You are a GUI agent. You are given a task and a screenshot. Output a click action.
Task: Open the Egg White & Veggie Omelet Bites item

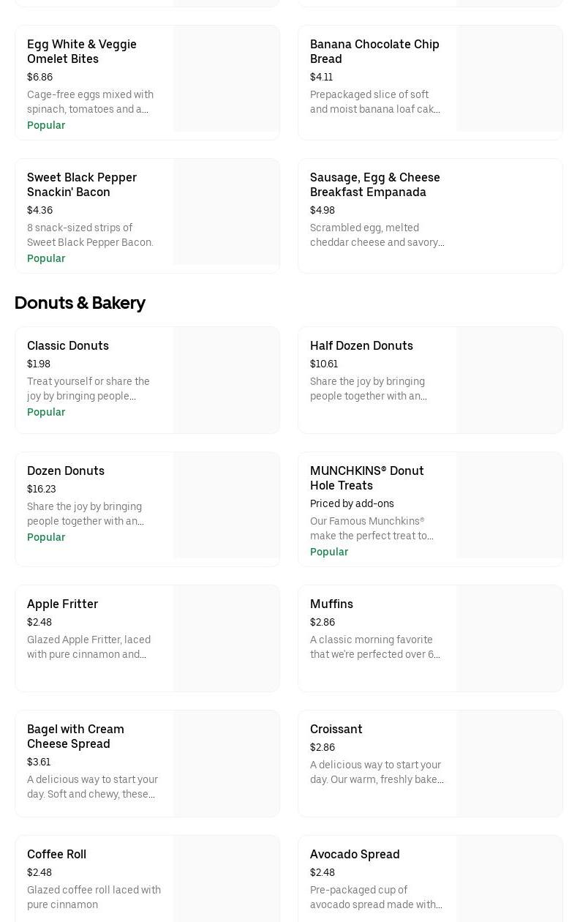(x=82, y=51)
